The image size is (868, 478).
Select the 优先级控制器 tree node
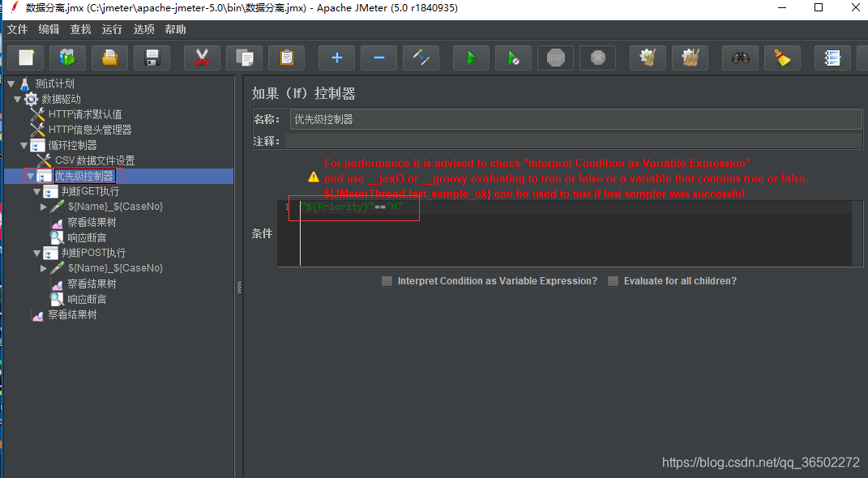(83, 176)
